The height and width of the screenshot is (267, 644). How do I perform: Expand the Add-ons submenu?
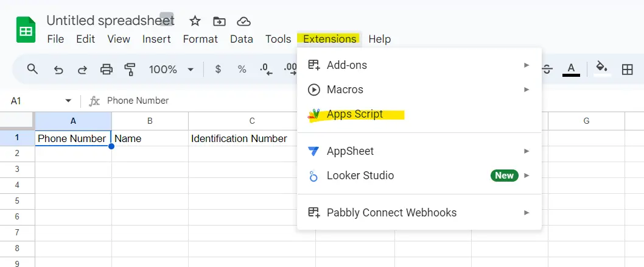526,65
